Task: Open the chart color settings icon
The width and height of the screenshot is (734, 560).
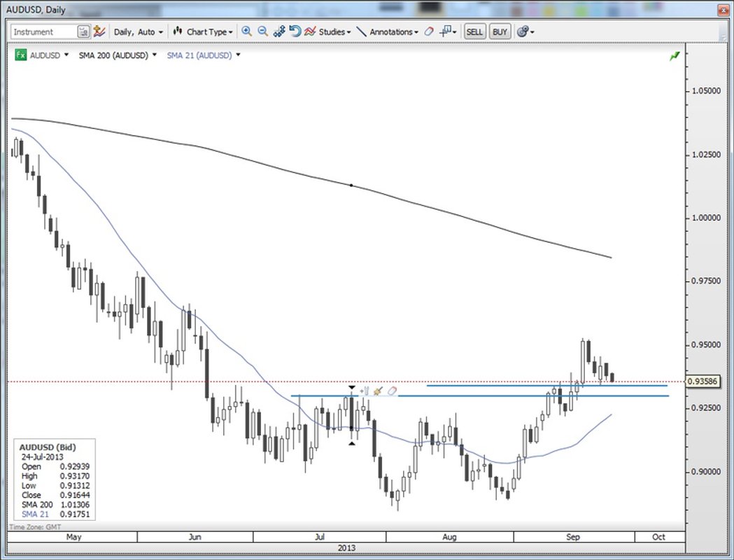Action: pos(523,31)
